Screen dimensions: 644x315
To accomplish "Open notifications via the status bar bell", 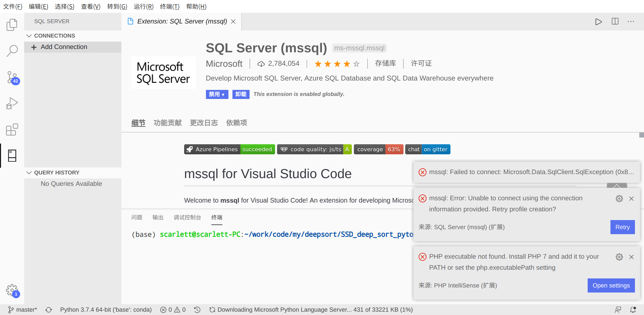I will pos(634,310).
